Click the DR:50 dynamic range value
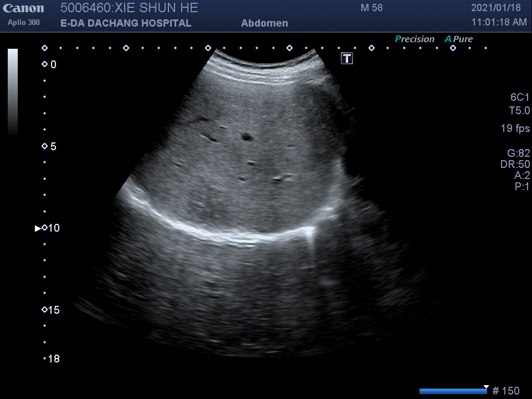 (515, 164)
